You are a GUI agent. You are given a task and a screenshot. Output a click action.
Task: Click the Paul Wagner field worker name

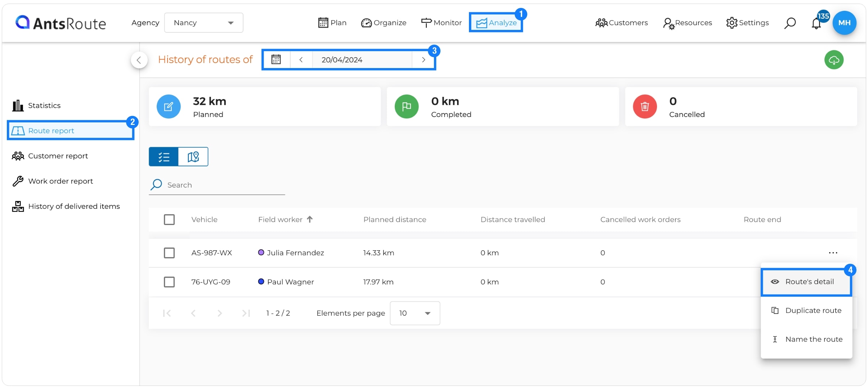[x=290, y=282]
